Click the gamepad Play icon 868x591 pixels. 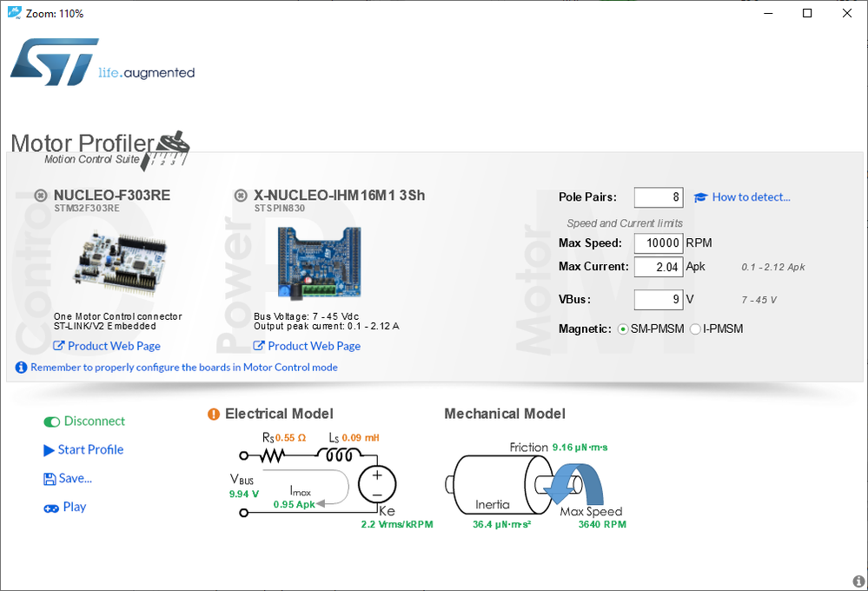pos(51,508)
